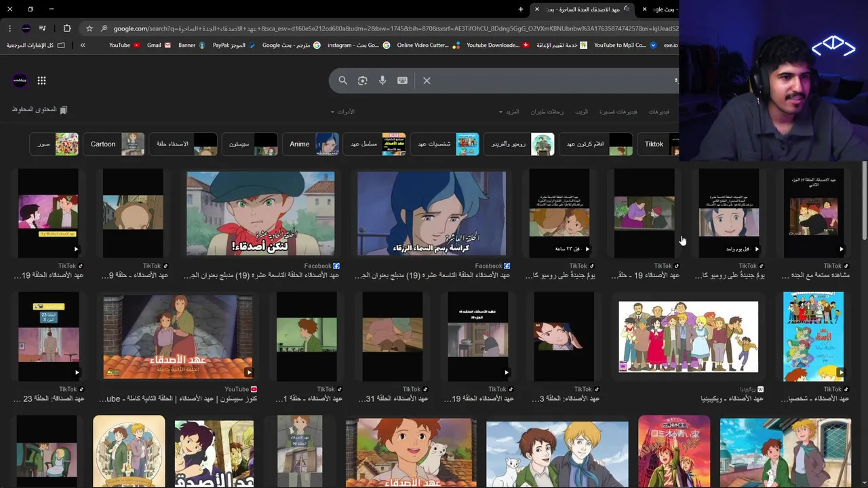Select the شخصيات عهد chip
The image size is (868, 488).
pyautogui.click(x=444, y=144)
